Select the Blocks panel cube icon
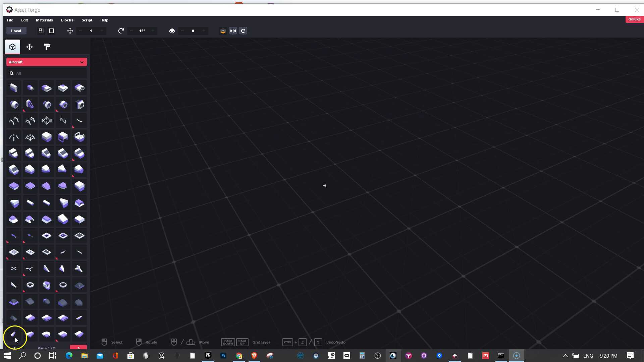Screen dimensions: 644x362 12,47
